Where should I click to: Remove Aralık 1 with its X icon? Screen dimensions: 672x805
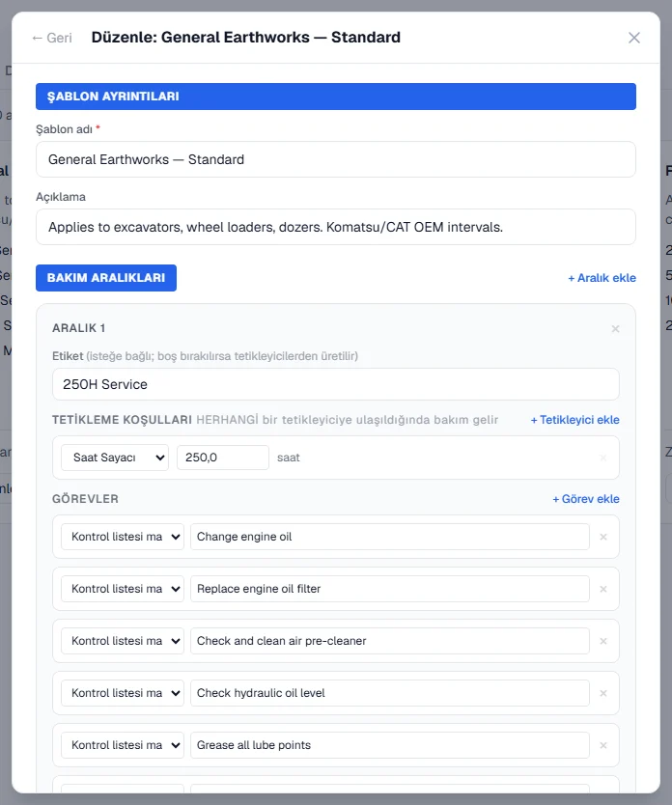615,328
